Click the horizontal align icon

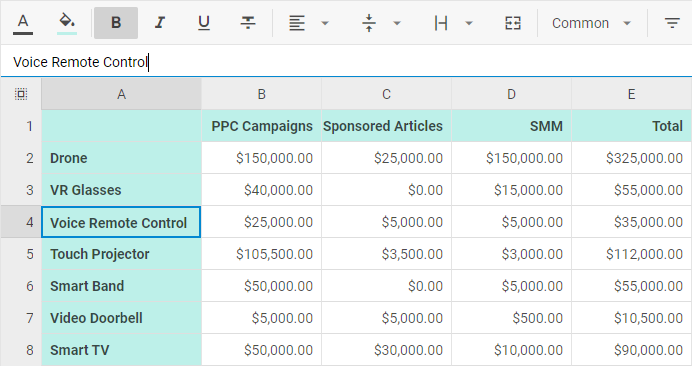point(297,23)
